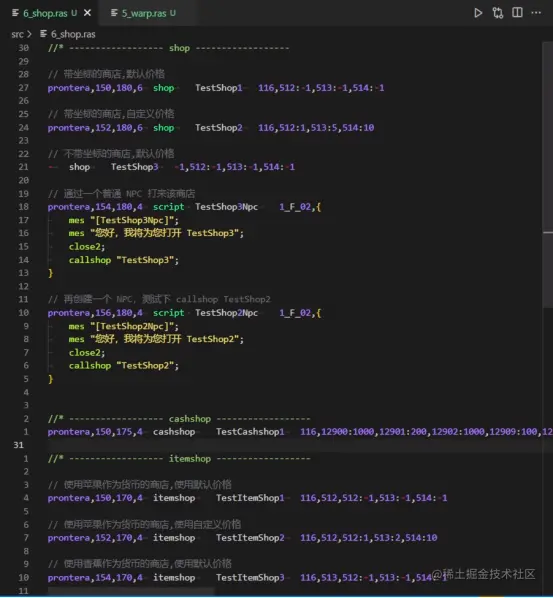Click file icon in the breadcrumb
Viewport: 553px width, 598px height.
tap(44, 34)
